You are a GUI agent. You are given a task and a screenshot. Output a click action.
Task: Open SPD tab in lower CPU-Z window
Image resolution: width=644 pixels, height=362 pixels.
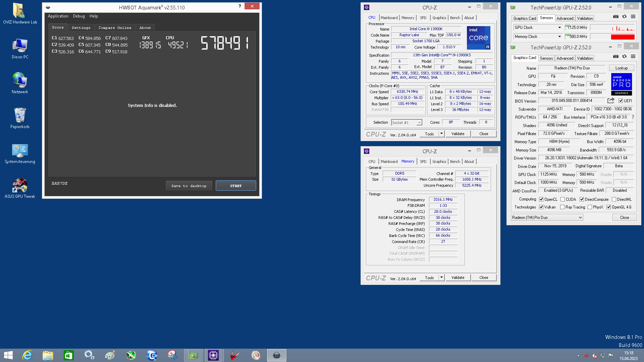(423, 162)
